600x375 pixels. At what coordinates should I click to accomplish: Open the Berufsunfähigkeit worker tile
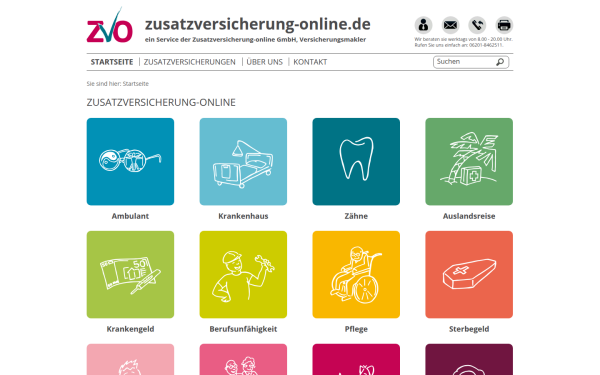pyautogui.click(x=243, y=274)
